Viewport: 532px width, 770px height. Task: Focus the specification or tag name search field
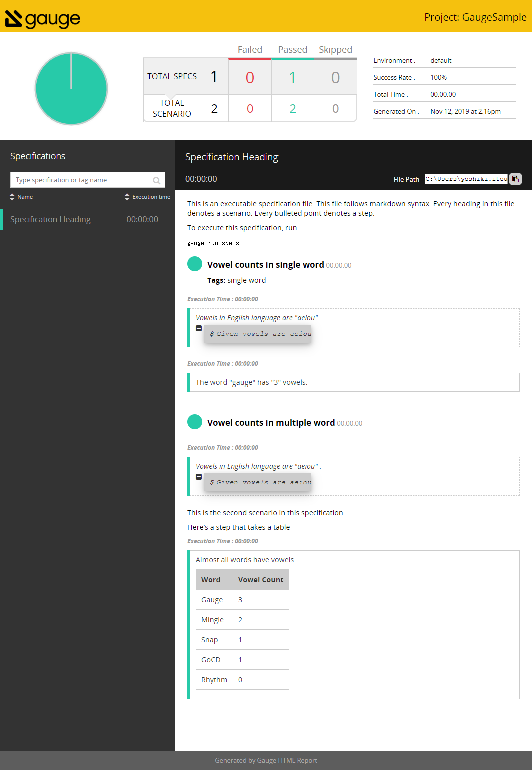(88, 180)
